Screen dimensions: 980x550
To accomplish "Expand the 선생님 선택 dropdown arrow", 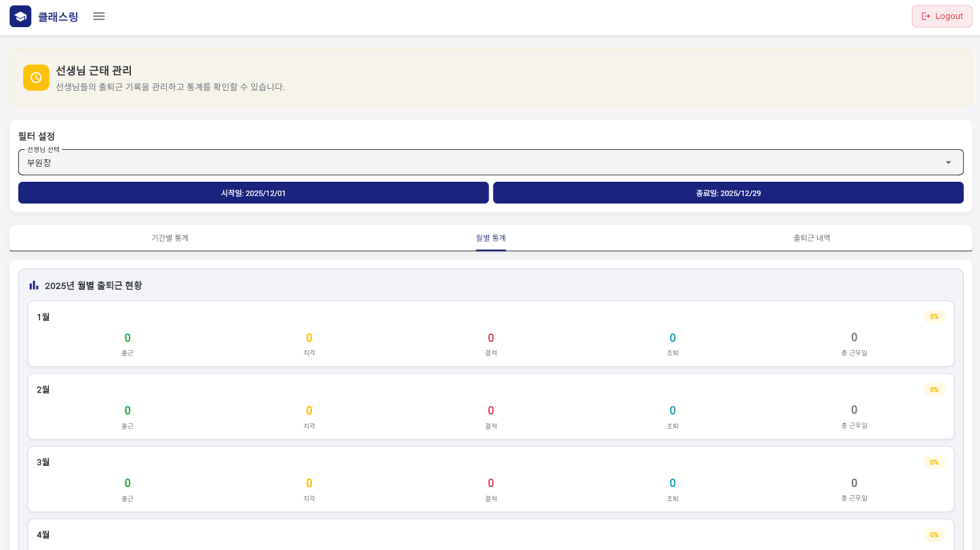I will (x=948, y=163).
